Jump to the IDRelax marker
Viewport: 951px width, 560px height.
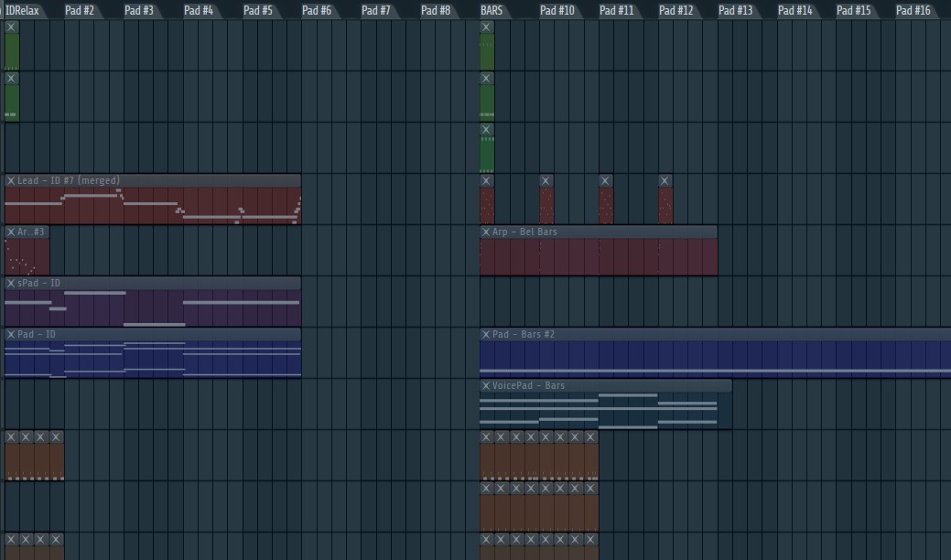(x=22, y=10)
